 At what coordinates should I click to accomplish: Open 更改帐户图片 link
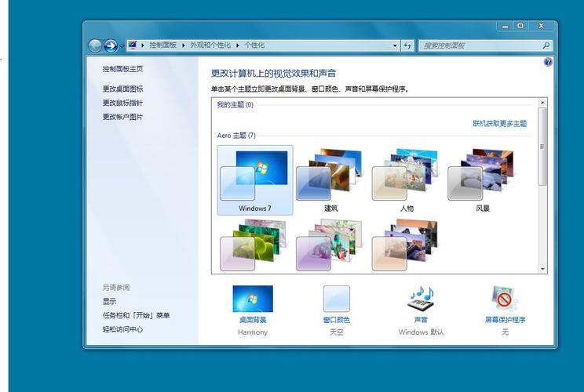point(122,117)
